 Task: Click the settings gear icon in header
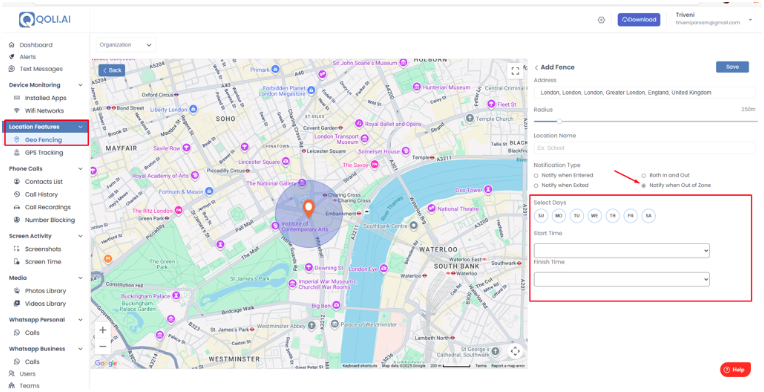[x=601, y=20]
